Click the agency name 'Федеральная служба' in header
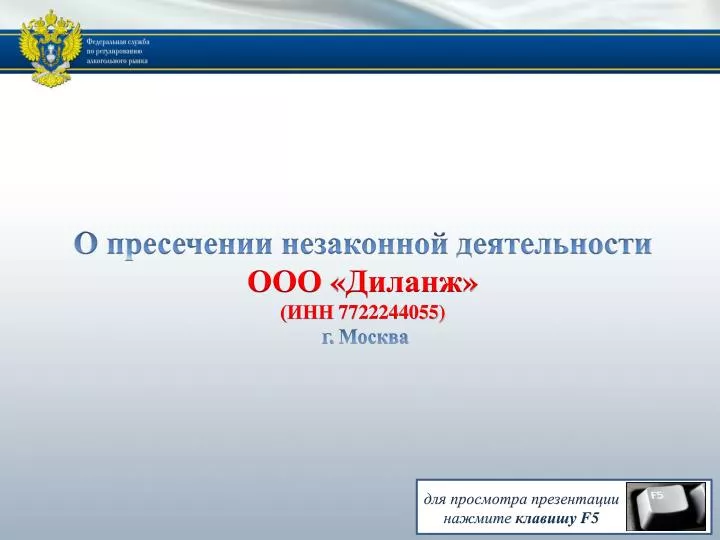 pos(118,42)
